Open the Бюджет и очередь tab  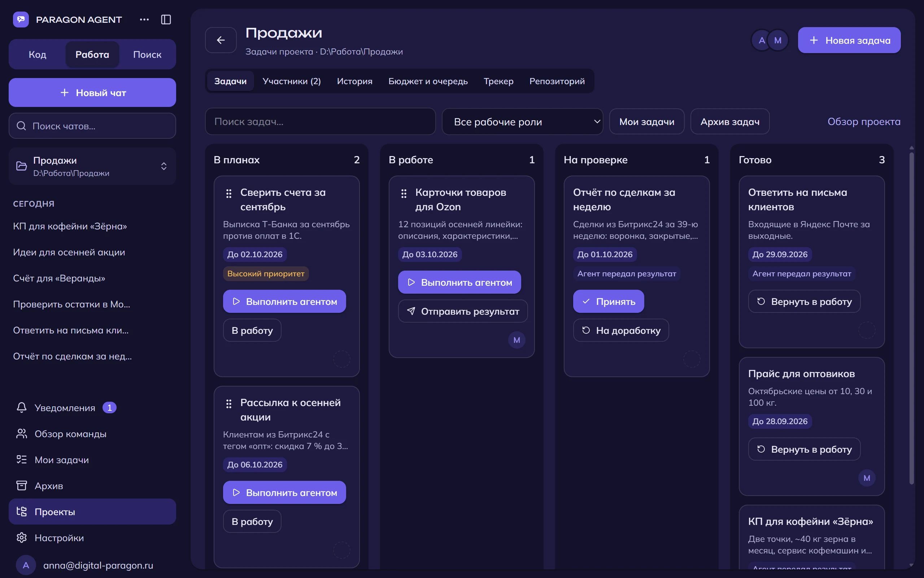[428, 81]
